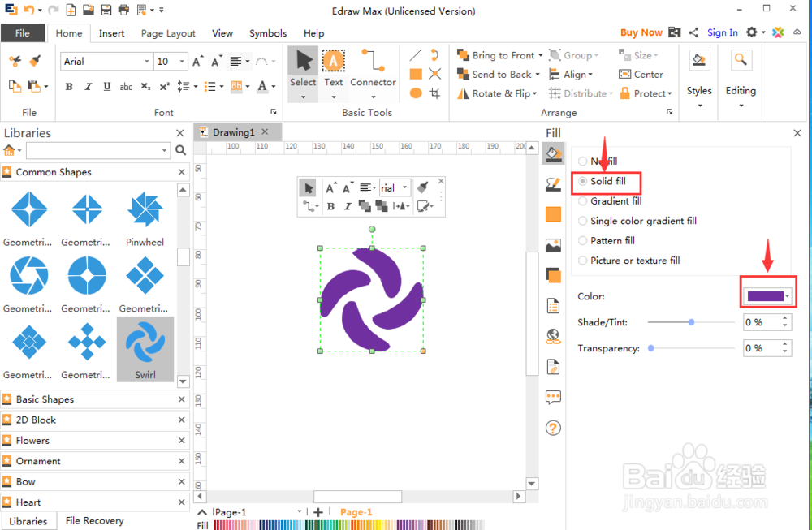Image resolution: width=812 pixels, height=530 pixels.
Task: Toggle italic formatting in ribbon
Action: coord(88,86)
